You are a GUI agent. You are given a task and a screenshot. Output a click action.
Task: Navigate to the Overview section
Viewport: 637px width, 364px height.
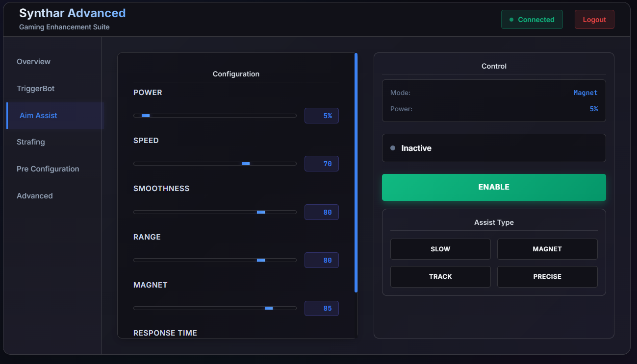pyautogui.click(x=33, y=61)
